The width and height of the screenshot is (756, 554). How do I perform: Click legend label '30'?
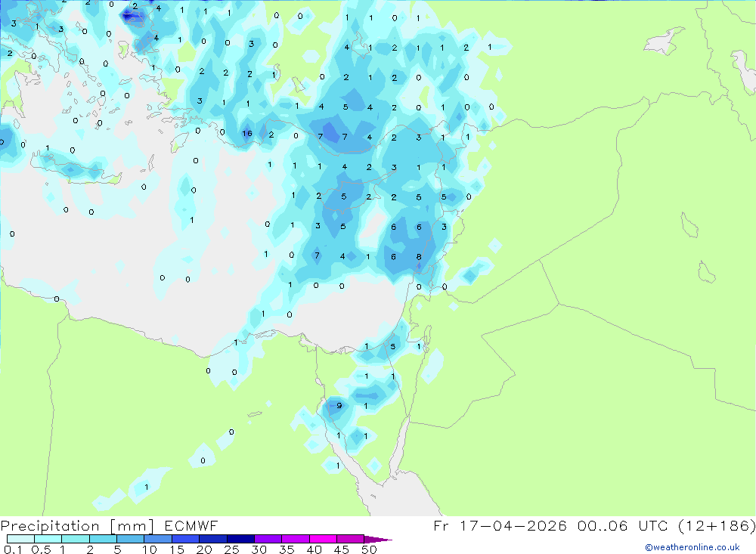[x=259, y=549]
